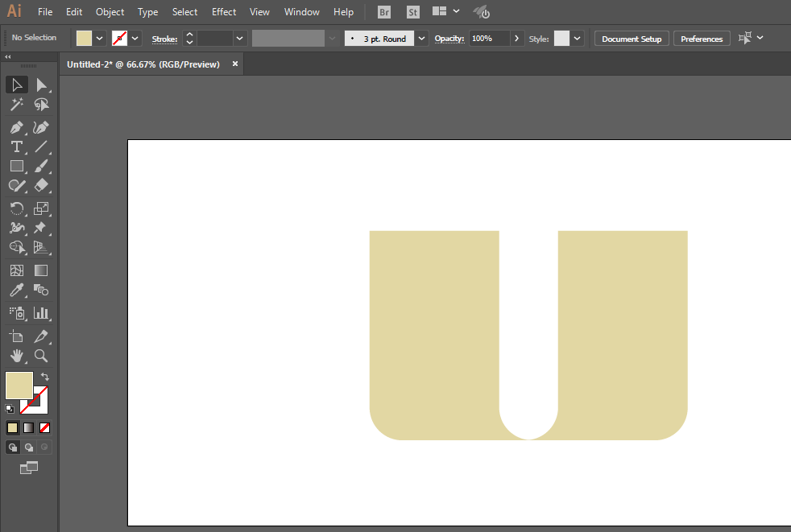Choose the Magic Wand tool
The height and width of the screenshot is (532, 791).
17,105
